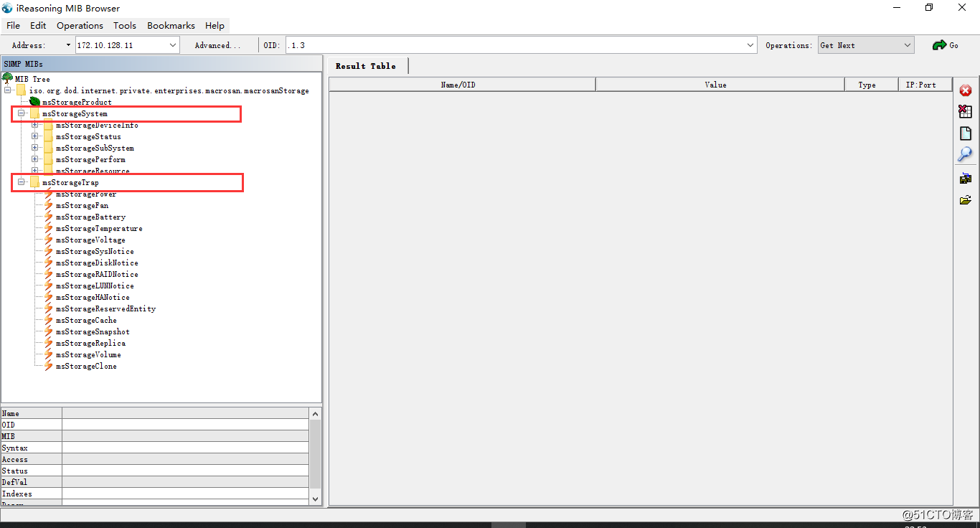Click the Access row in details panel
Screen dimensions: 980x528
[x=155, y=459]
